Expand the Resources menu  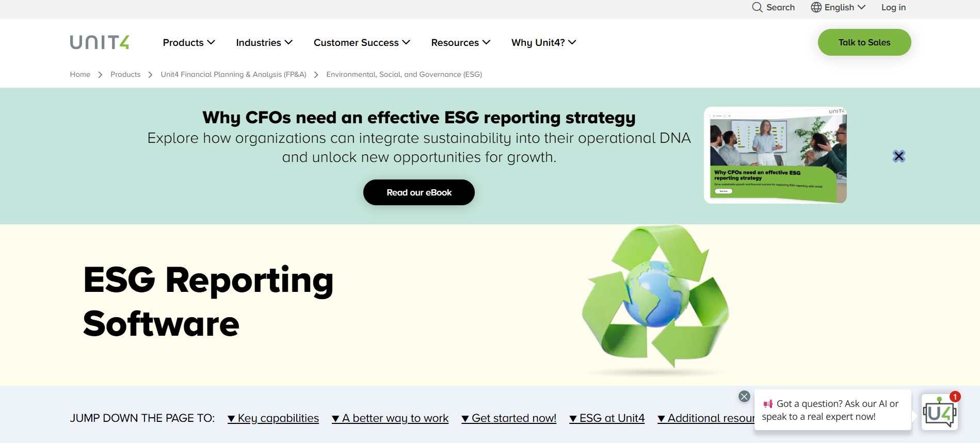pyautogui.click(x=461, y=42)
